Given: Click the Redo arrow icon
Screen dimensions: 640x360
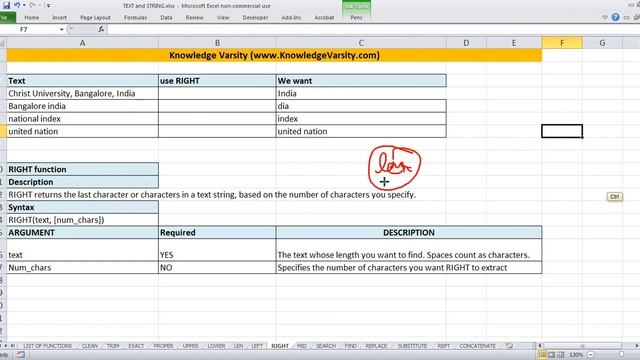Looking at the screenshot, I should pos(33,5).
